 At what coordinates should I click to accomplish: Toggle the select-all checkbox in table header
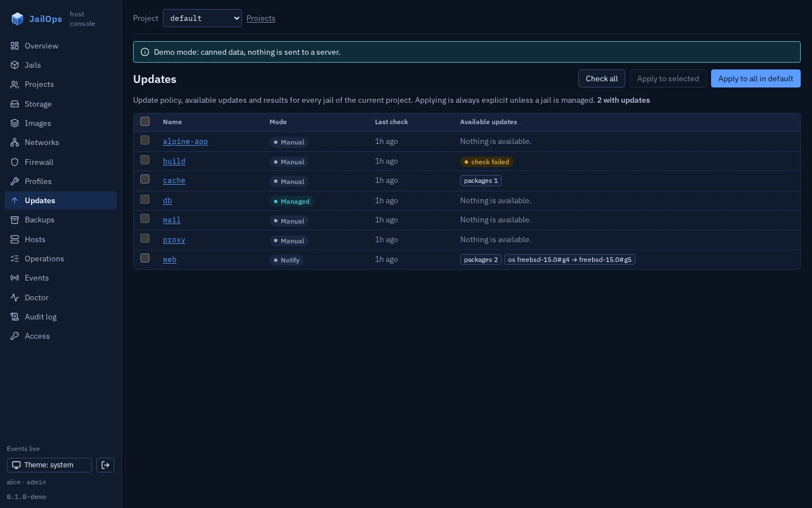pos(145,121)
